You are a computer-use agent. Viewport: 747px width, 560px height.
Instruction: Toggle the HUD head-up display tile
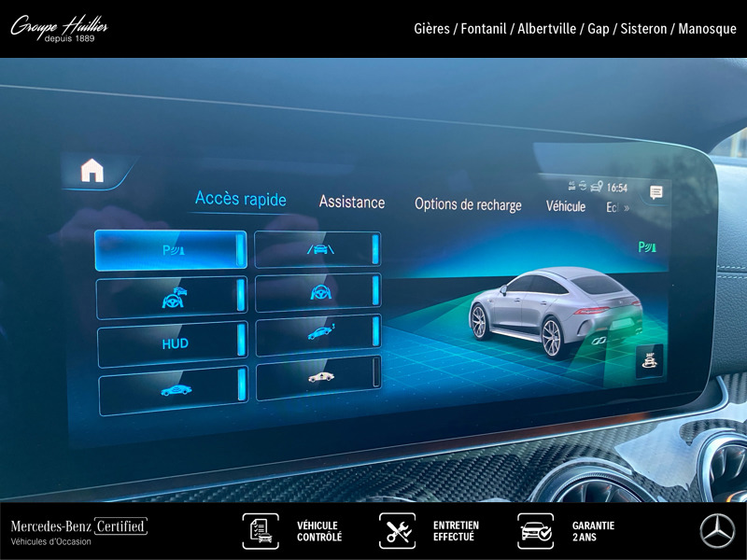click(173, 343)
